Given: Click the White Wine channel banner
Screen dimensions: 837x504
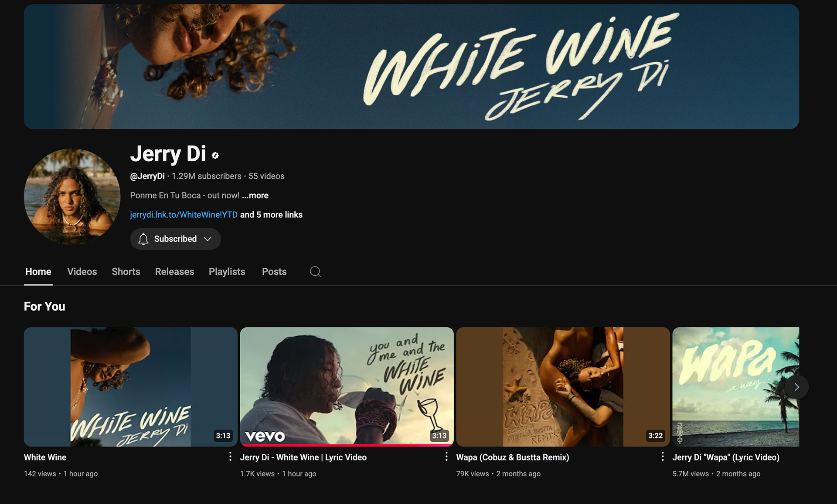Looking at the screenshot, I should pos(412,67).
